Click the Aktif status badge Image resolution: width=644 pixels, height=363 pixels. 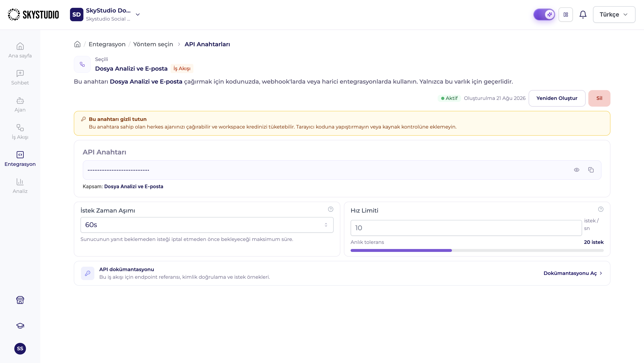point(449,98)
